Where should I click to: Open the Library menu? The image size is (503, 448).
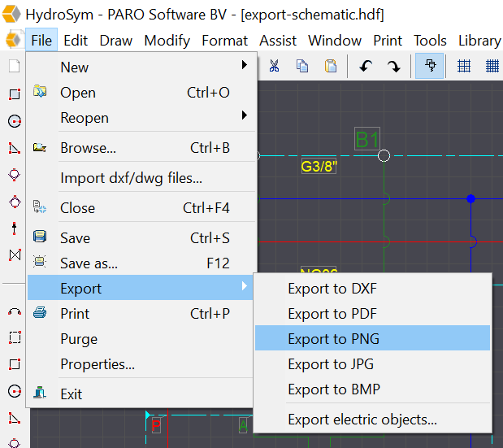click(479, 41)
